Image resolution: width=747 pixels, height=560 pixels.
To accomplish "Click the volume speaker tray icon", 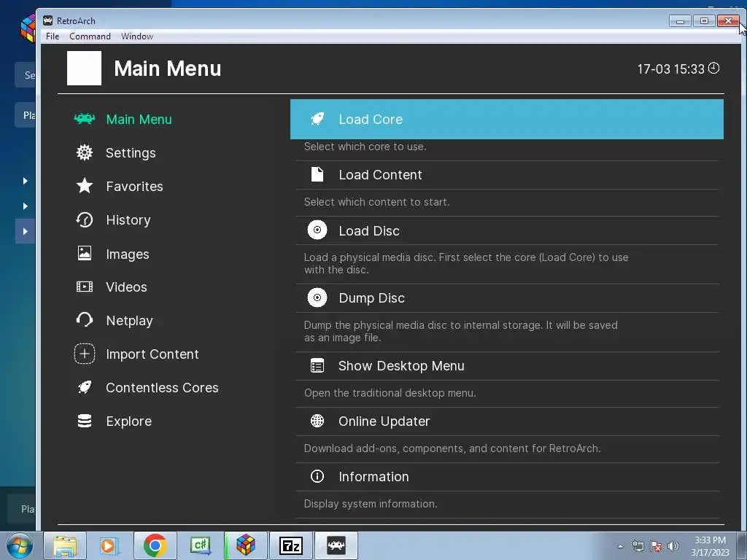I will (x=673, y=546).
